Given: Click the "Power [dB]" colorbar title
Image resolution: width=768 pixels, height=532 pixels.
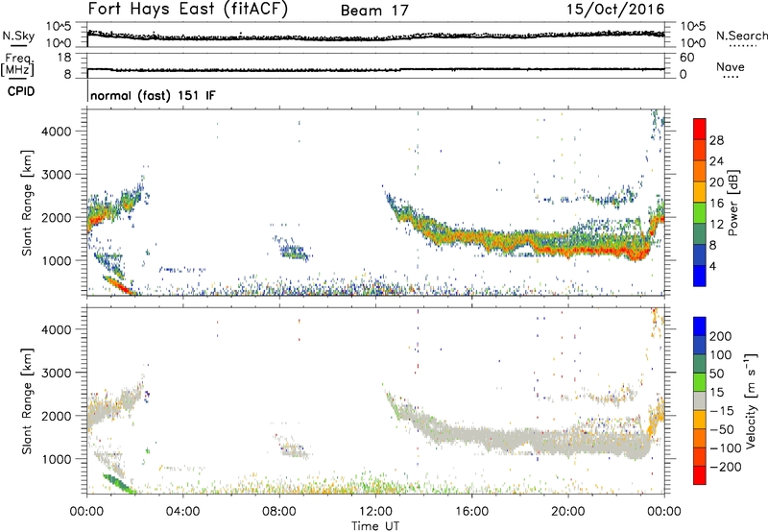Looking at the screenshot, I should point(732,203).
